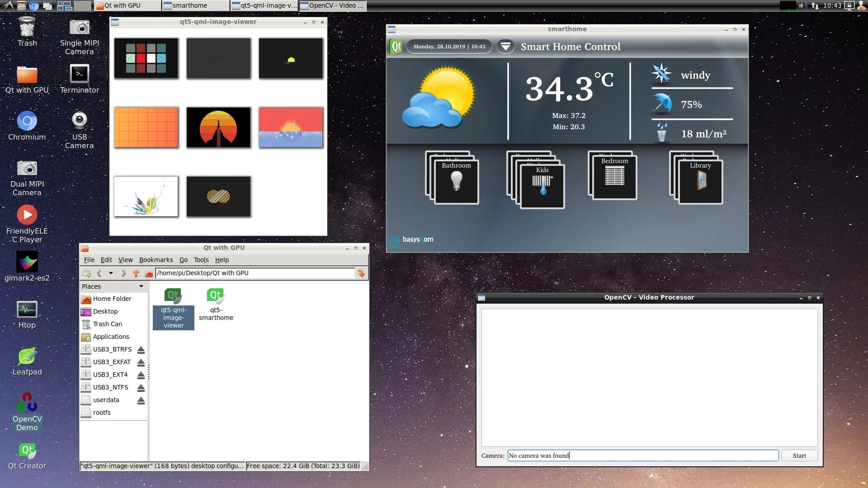Image resolution: width=868 pixels, height=488 pixels.
Task: Click the Smart Home filter dropdown arrow
Action: click(x=505, y=47)
